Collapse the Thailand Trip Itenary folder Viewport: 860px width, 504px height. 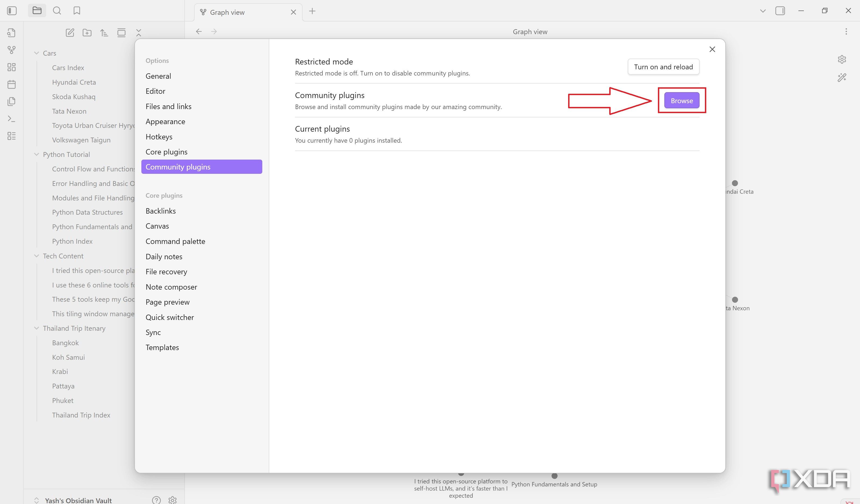click(x=37, y=328)
